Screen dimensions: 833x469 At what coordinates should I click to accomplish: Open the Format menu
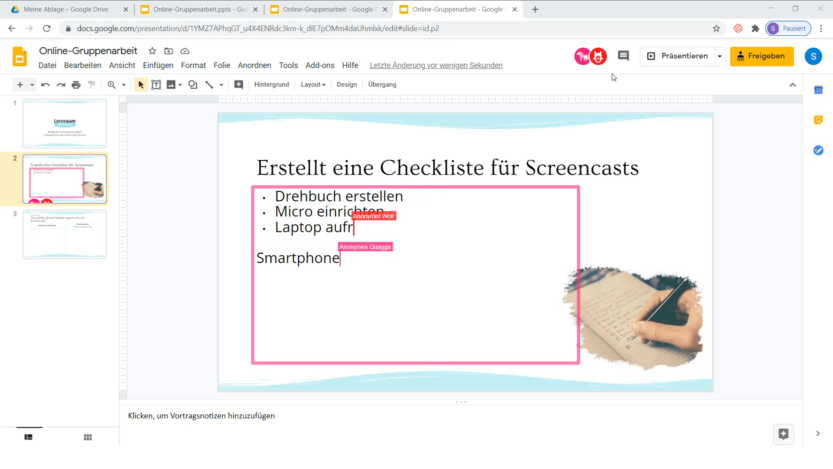click(193, 65)
